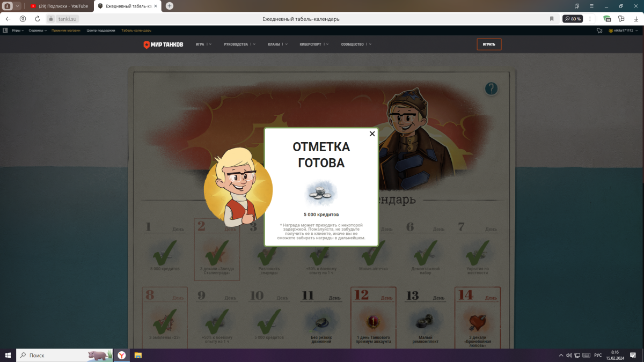Open the volume control in tray
The height and width of the screenshot is (362, 644).
coord(570,355)
